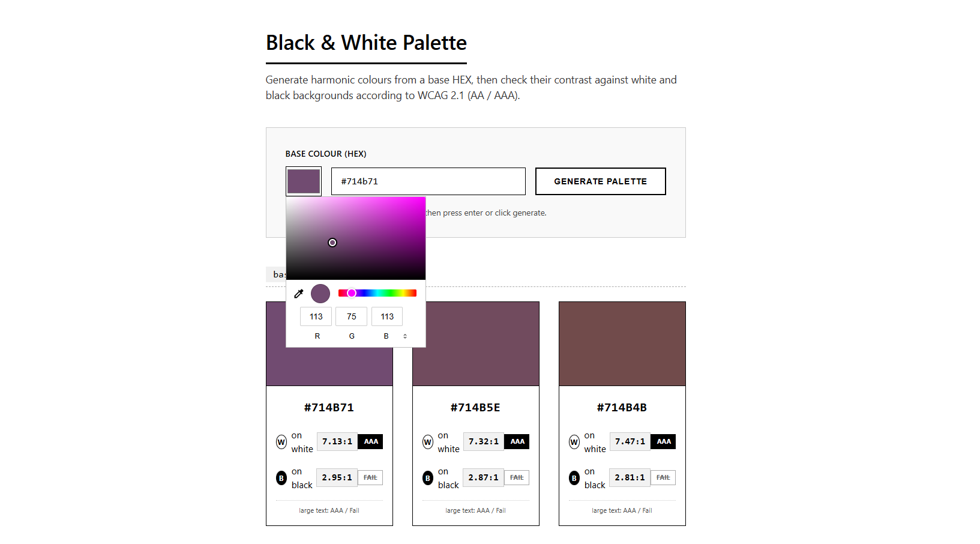Click the FAIL badge on #714B4B black contrast
The height and width of the screenshot is (544, 980).
[x=663, y=477]
